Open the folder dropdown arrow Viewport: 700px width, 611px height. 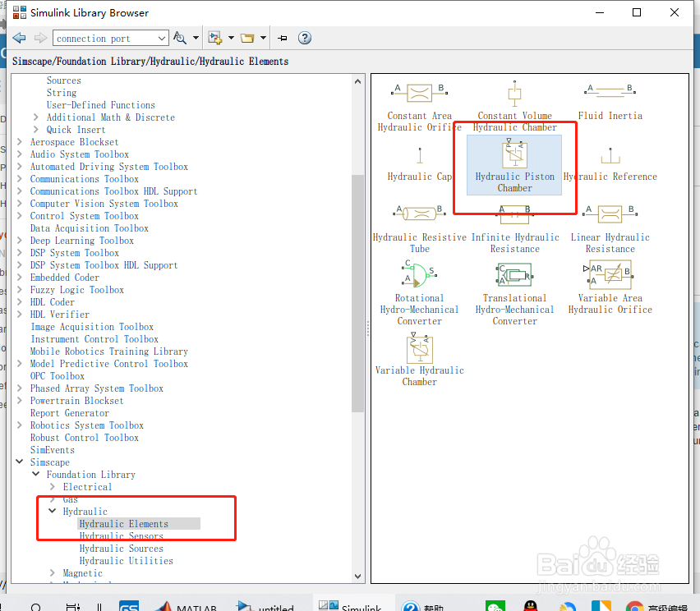click(x=264, y=38)
